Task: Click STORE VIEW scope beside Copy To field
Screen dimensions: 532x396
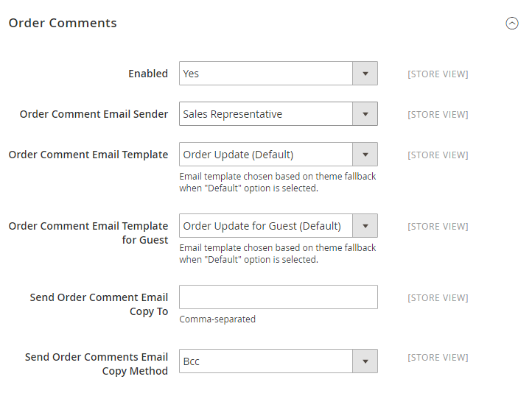Action: pyautogui.click(x=438, y=297)
